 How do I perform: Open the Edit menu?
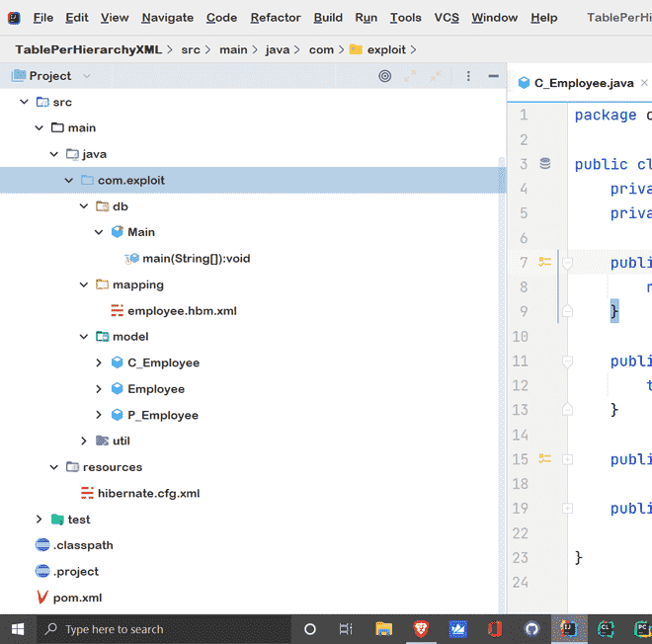coord(77,18)
